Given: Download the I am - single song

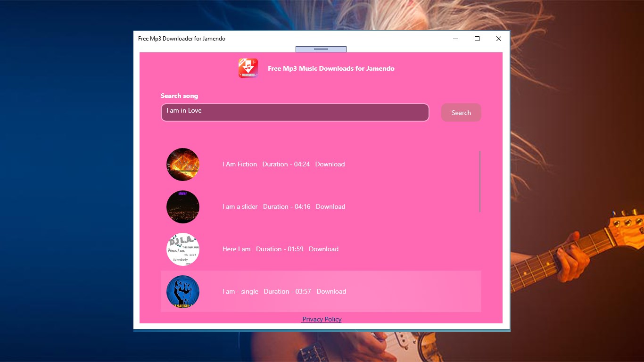Looking at the screenshot, I should click(x=331, y=291).
